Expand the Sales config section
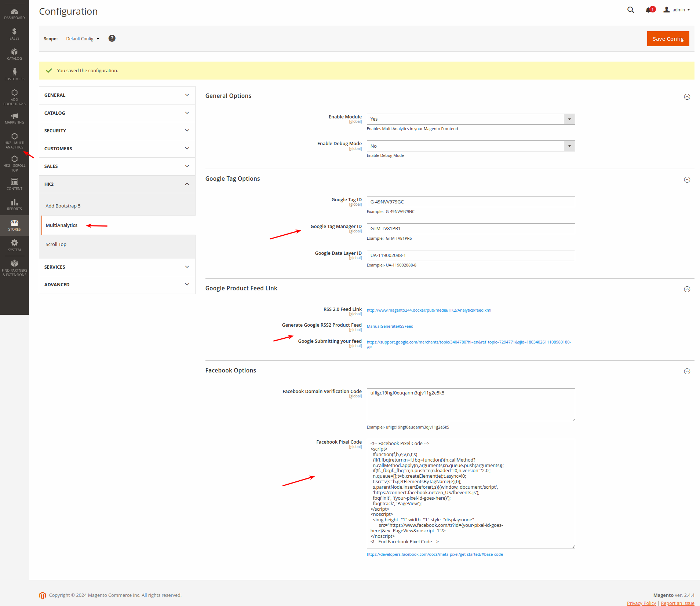Screen dimensions: 700x606 tap(117, 166)
